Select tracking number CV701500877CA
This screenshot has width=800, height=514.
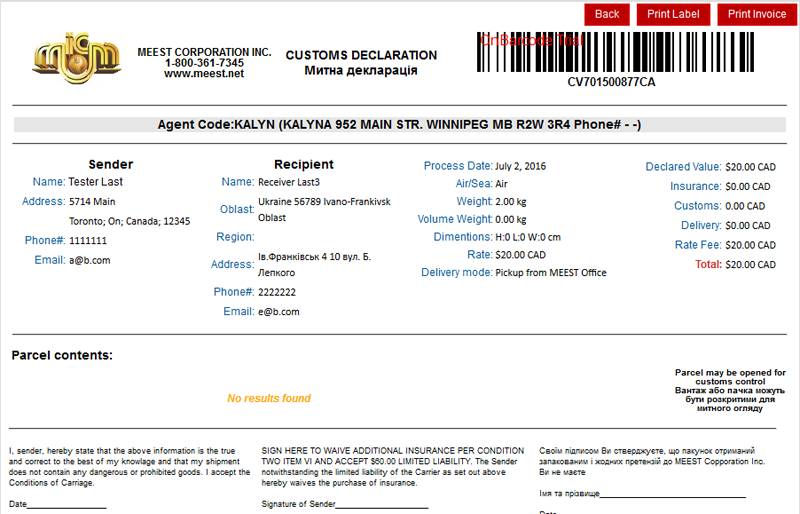611,82
